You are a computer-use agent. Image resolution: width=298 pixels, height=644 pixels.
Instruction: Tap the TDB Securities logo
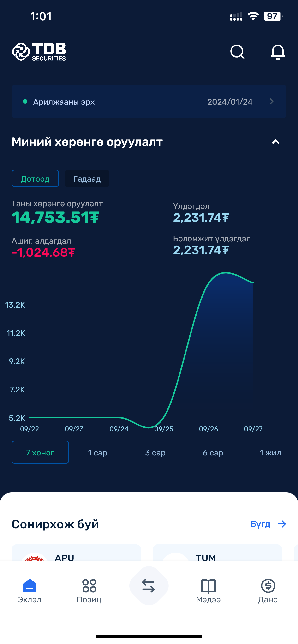[x=39, y=52]
